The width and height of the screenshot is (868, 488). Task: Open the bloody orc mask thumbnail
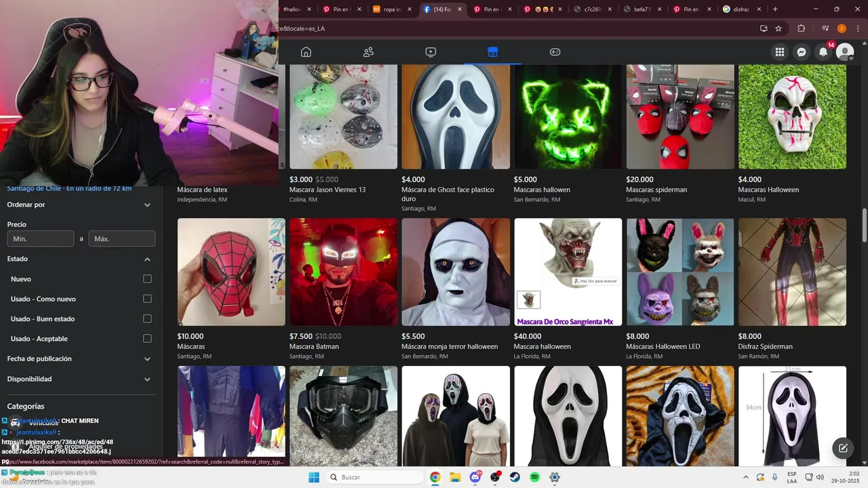coord(568,272)
